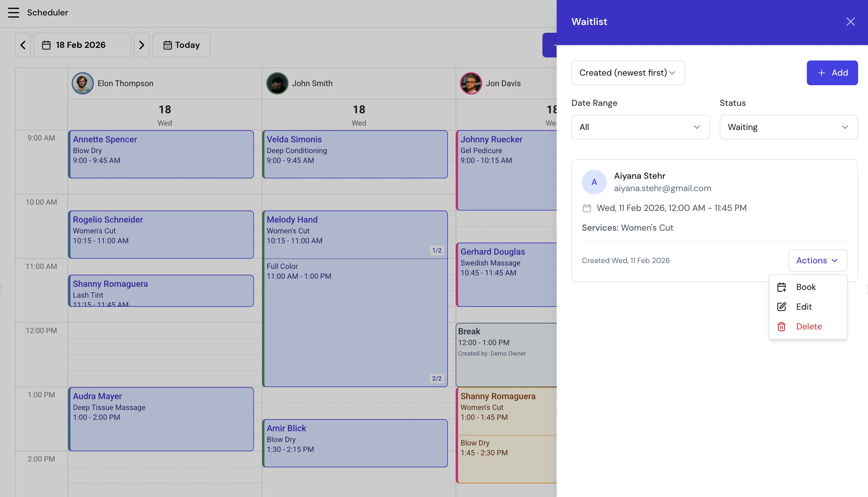
Task: Click the Delete trash icon
Action: point(782,327)
